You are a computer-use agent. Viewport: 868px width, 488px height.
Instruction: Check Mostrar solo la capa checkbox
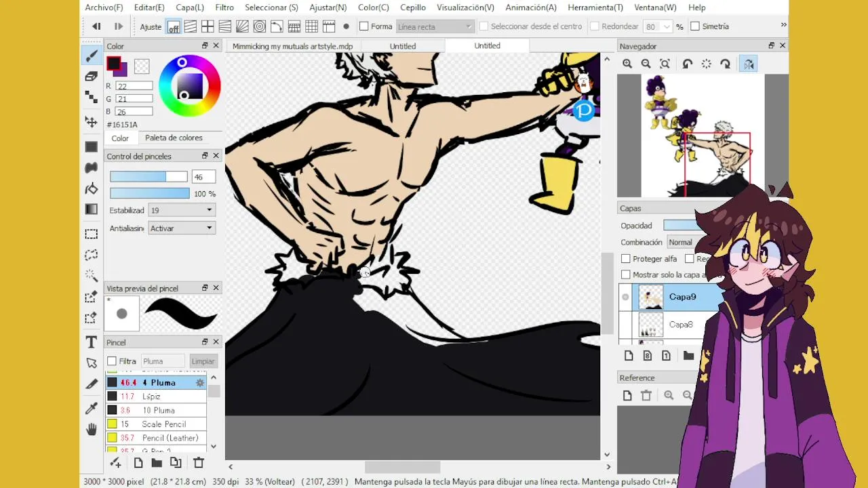(x=626, y=274)
